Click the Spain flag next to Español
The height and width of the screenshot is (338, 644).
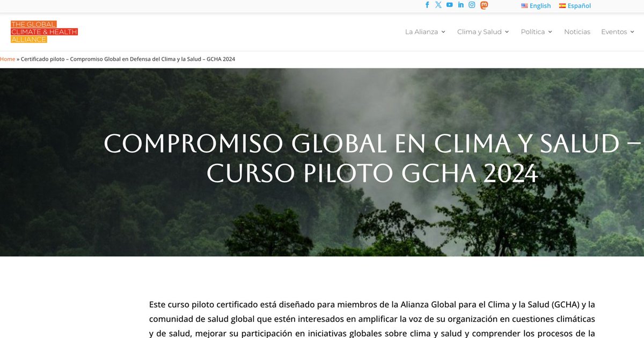click(x=562, y=6)
